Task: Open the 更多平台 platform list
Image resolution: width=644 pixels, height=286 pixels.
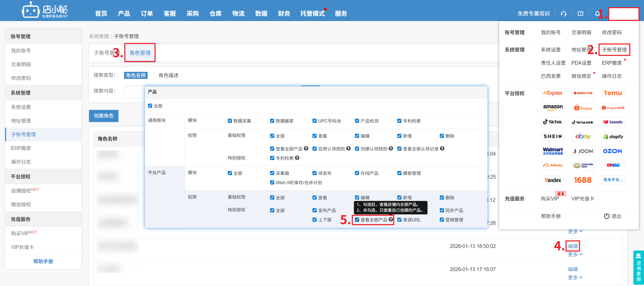Action: [613, 180]
